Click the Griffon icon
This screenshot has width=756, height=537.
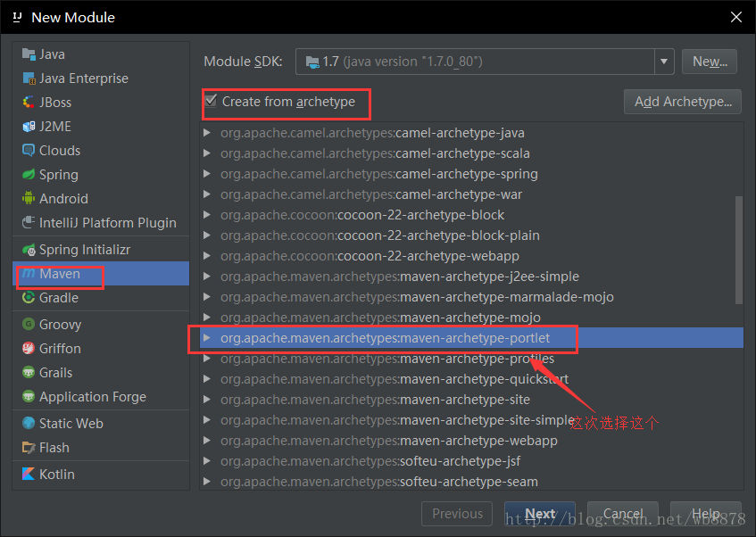click(29, 348)
